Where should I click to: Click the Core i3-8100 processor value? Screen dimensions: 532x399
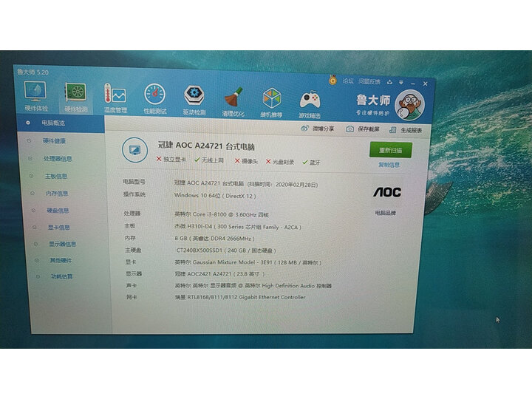tap(222, 214)
